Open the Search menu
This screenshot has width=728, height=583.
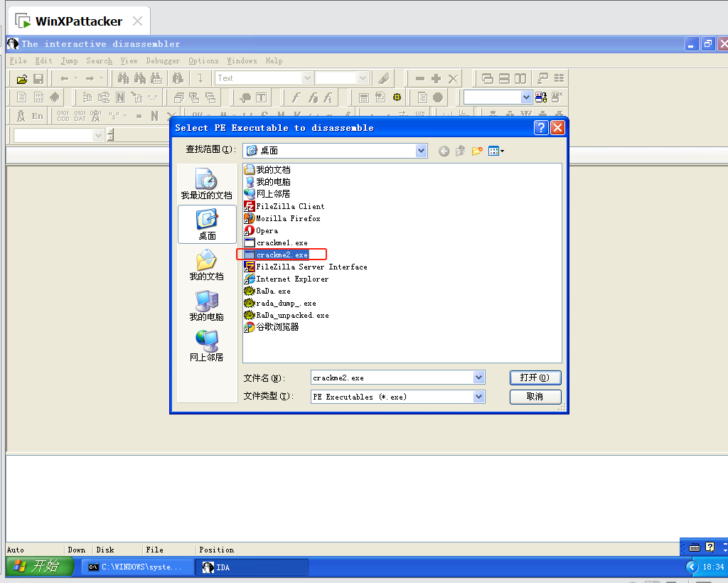coord(99,61)
